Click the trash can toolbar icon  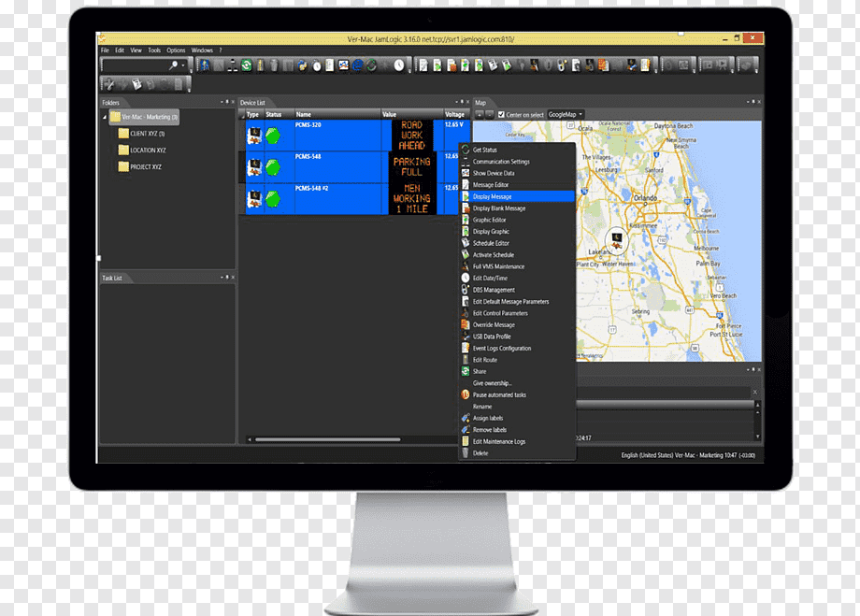[x=274, y=65]
